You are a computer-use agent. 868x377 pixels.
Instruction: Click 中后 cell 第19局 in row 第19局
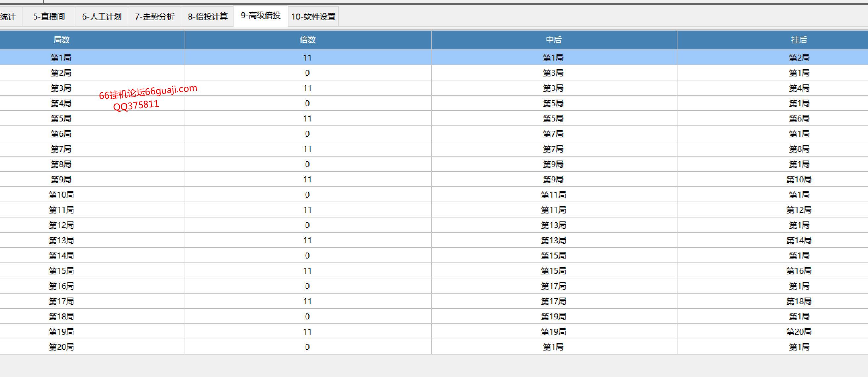554,331
